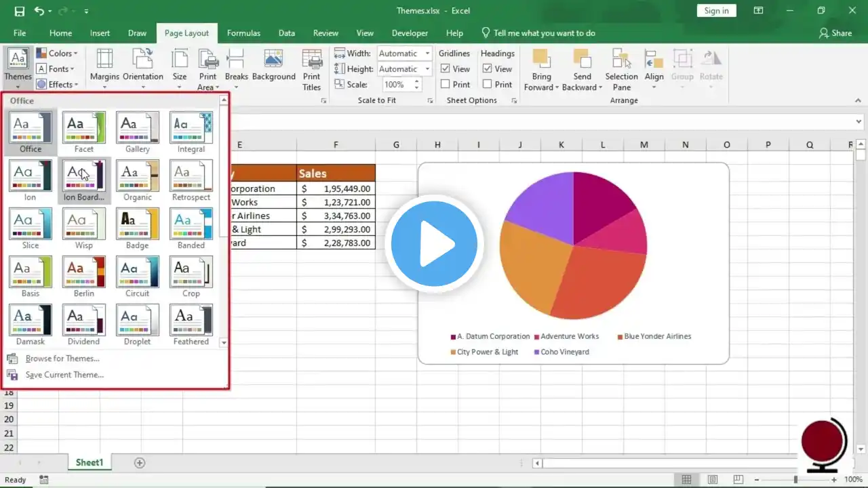Apply the Integral theme

(x=191, y=132)
